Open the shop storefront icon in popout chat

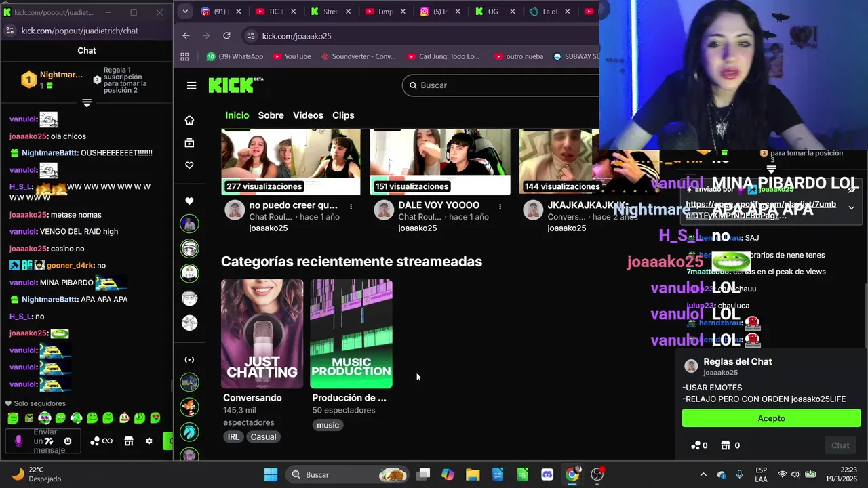[x=129, y=441]
